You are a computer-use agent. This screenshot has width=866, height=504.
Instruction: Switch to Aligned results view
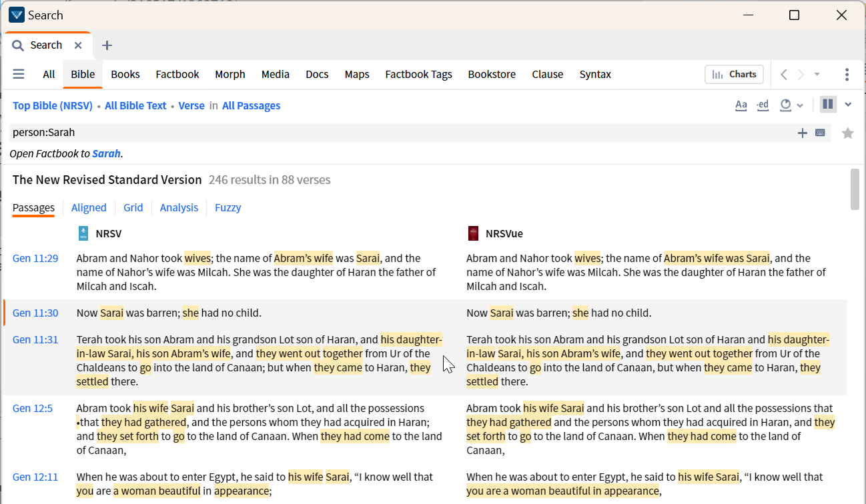coord(89,207)
